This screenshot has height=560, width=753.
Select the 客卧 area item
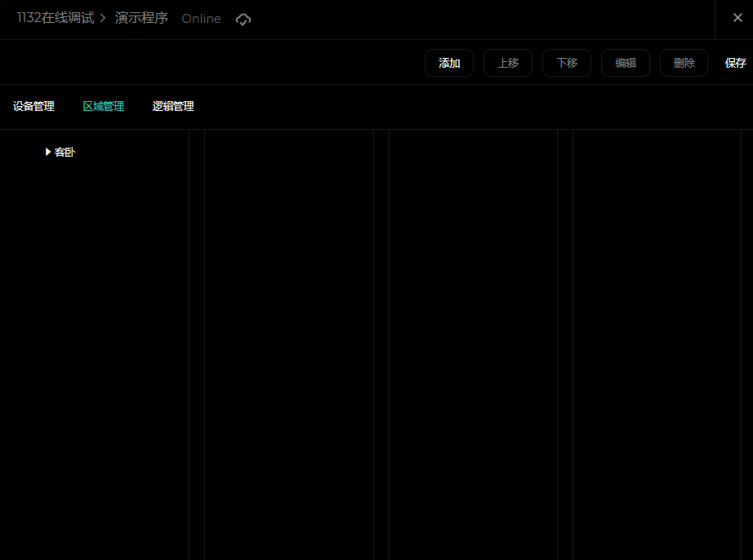65,152
